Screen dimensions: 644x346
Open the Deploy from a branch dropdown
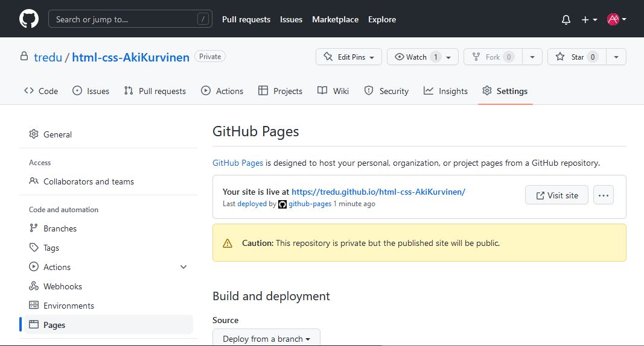(x=266, y=339)
